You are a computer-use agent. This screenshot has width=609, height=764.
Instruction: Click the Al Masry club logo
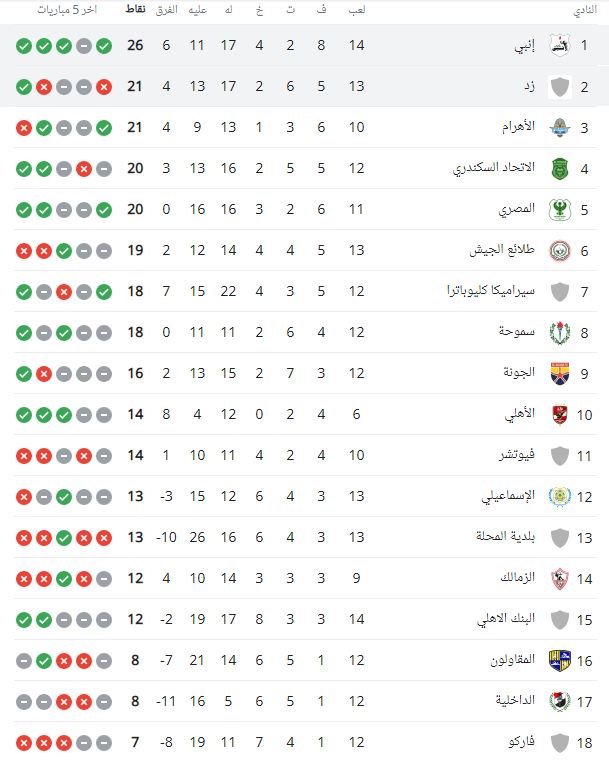coord(560,210)
